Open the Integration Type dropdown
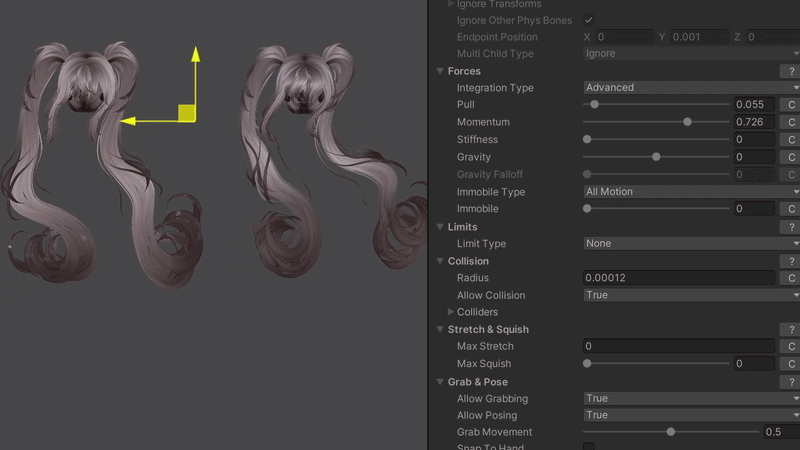Screen dimensions: 800x450 tap(690, 88)
